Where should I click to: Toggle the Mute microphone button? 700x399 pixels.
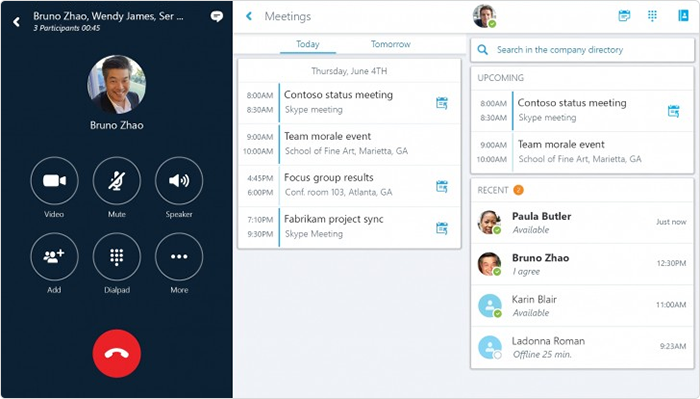[117, 180]
